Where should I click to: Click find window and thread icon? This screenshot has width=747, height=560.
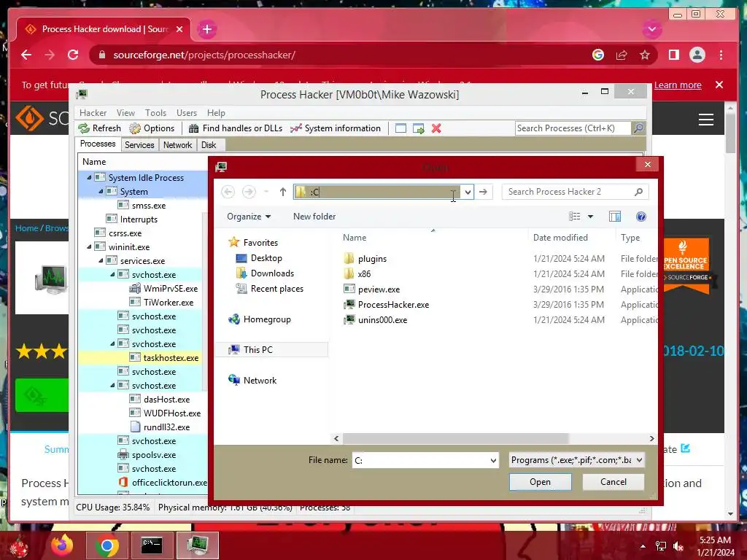click(x=418, y=128)
